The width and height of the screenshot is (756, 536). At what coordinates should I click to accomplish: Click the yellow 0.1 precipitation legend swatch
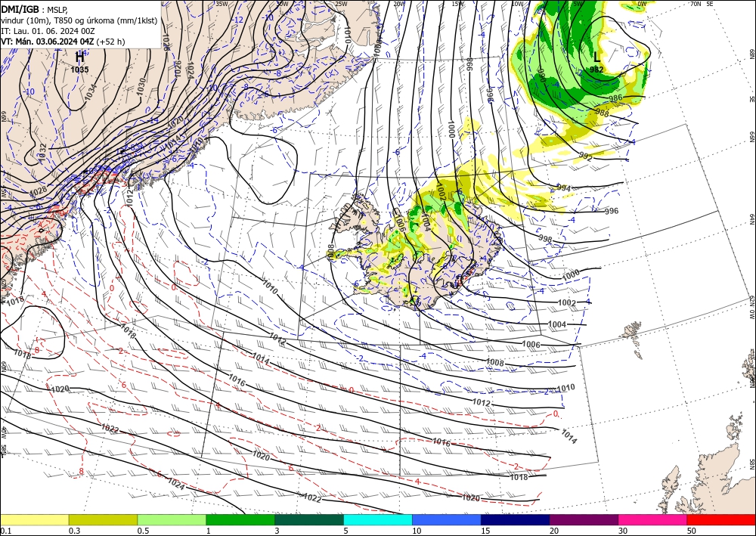pyautogui.click(x=34, y=519)
